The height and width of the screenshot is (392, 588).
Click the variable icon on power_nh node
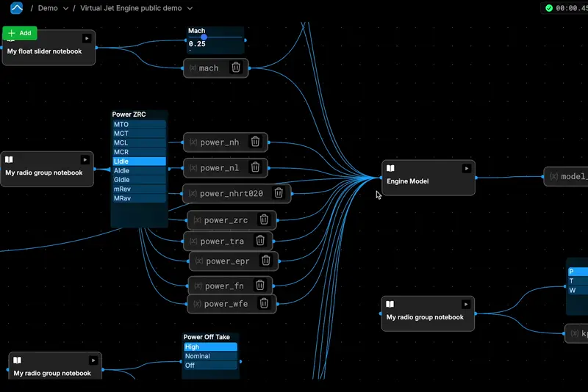[x=193, y=142]
